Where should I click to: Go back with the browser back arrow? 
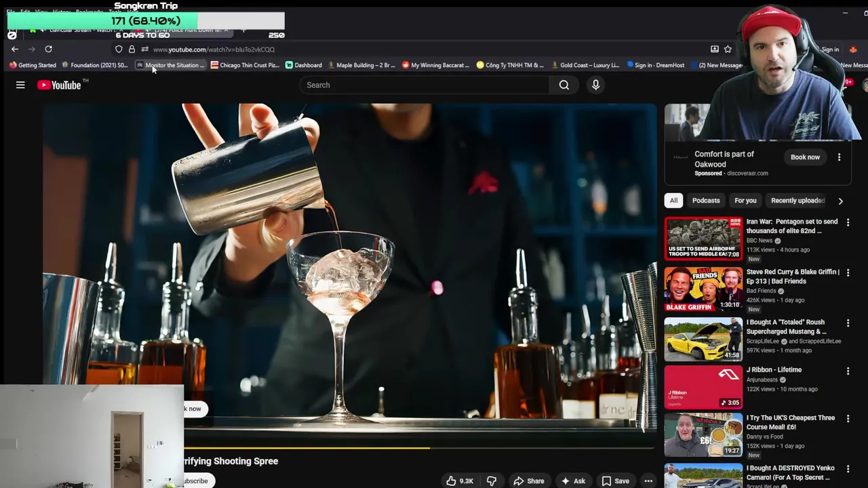(x=14, y=49)
